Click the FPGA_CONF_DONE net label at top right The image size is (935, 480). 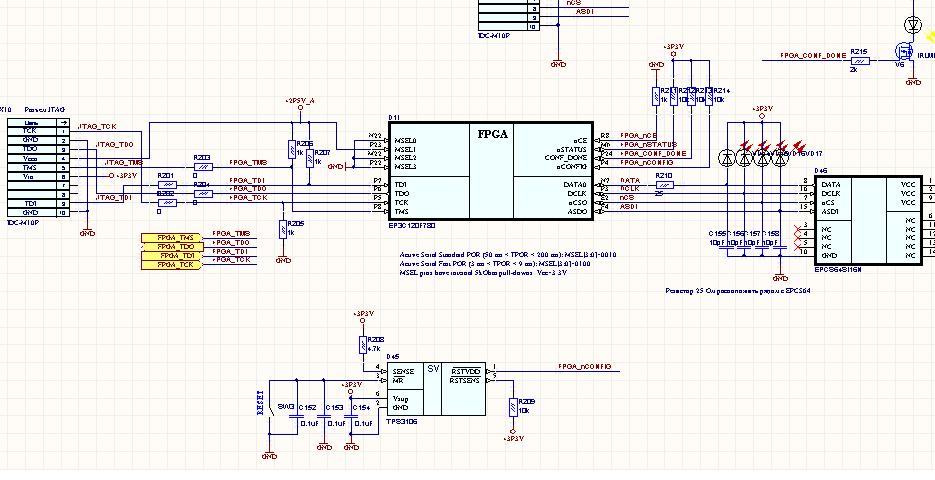(807, 56)
